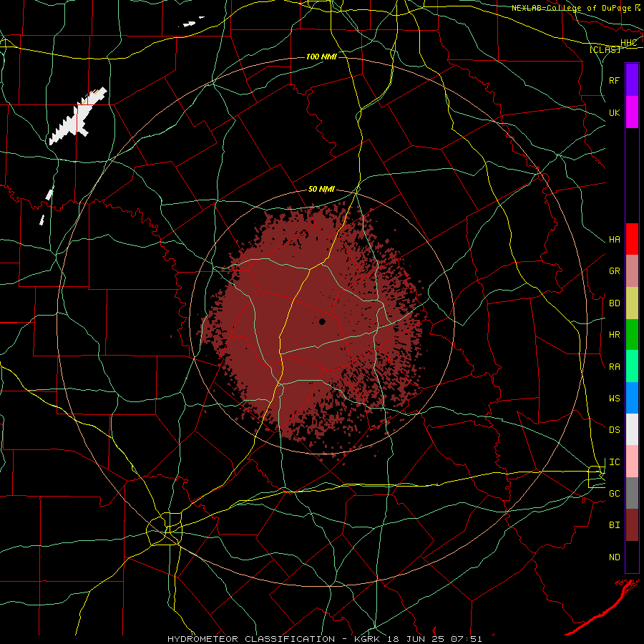Click the UK legend label

point(614,112)
